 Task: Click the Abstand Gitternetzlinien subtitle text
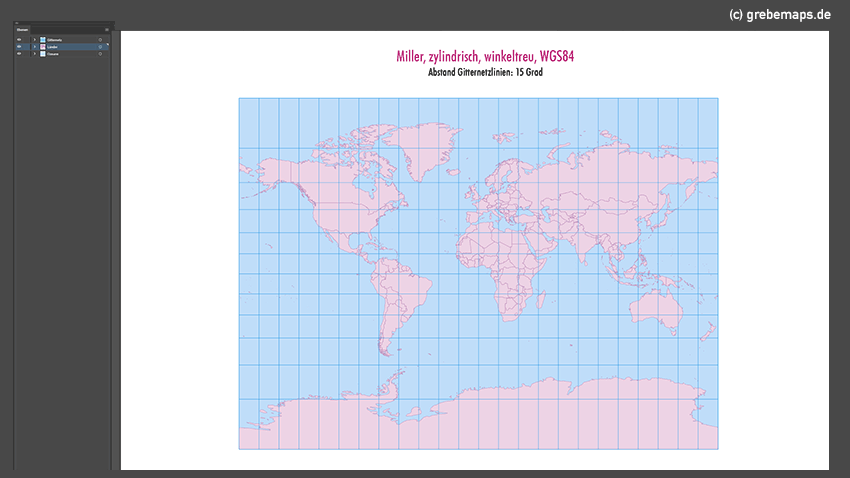(x=478, y=73)
